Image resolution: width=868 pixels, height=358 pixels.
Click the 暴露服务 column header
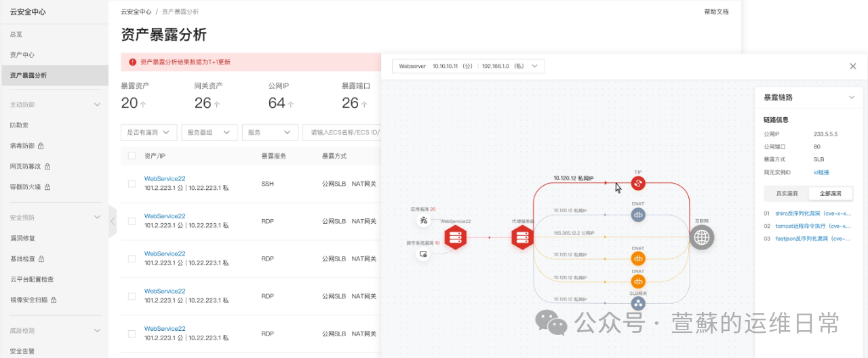[273, 156]
